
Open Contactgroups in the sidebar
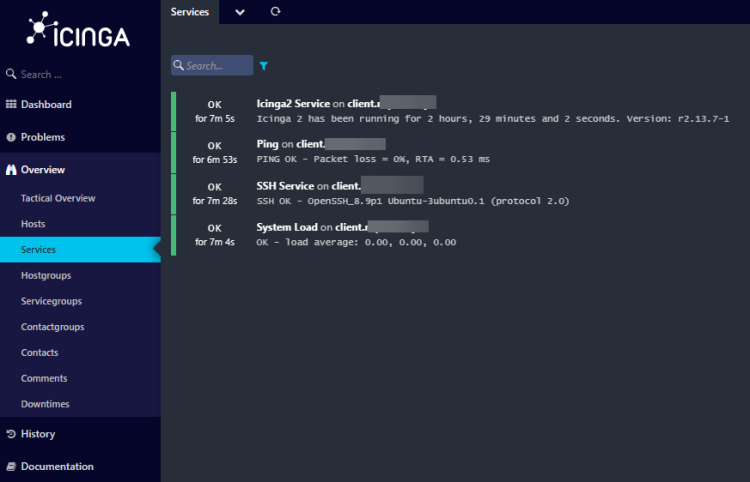coord(53,327)
